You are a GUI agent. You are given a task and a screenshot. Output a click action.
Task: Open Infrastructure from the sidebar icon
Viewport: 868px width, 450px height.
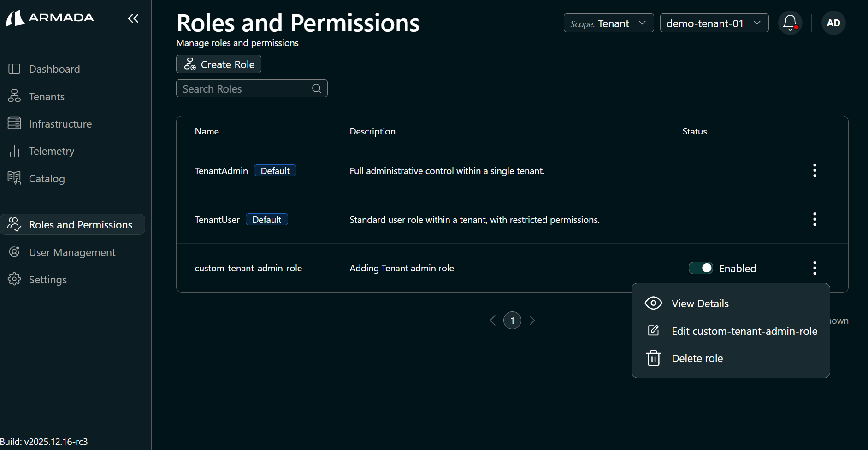[x=14, y=123]
